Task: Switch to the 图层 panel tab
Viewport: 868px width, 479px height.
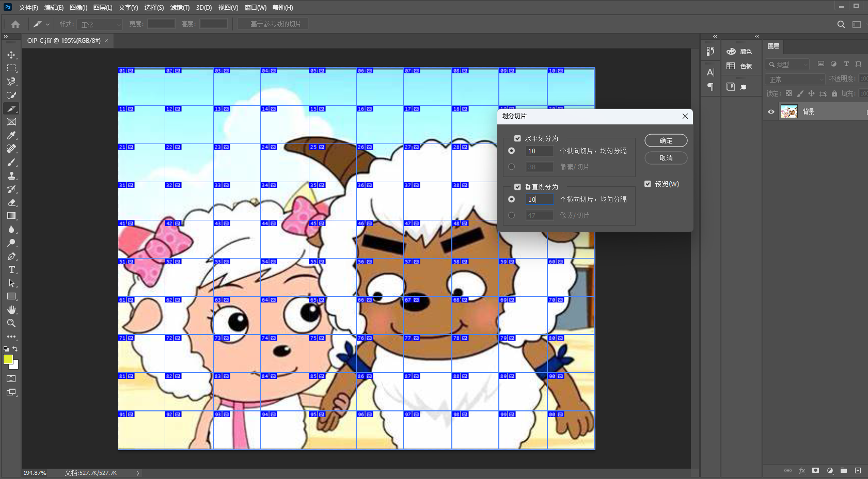Action: click(774, 46)
